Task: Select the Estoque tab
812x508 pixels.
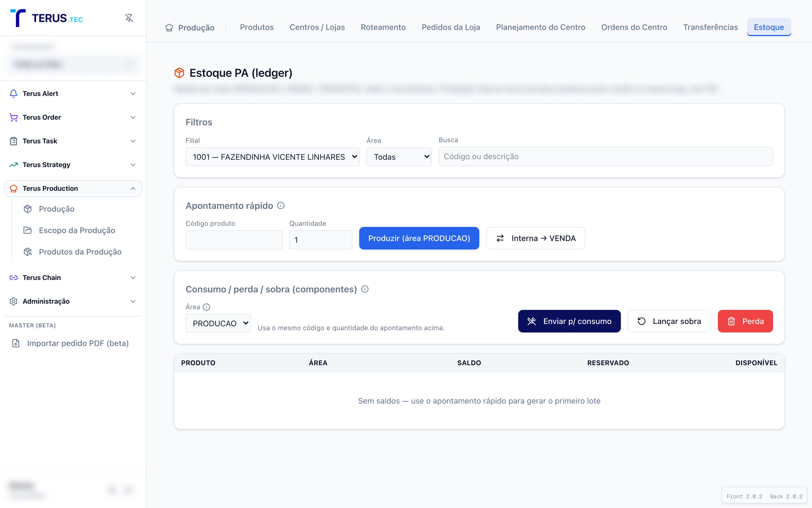Action: [769, 27]
